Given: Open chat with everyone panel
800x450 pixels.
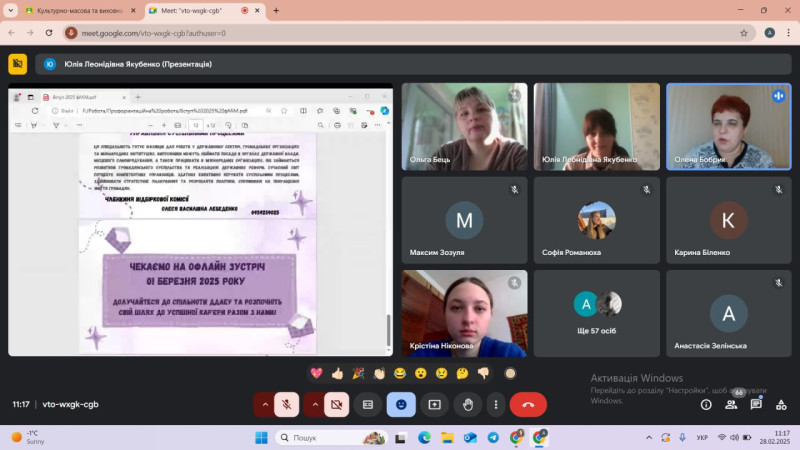Looking at the screenshot, I should (756, 404).
